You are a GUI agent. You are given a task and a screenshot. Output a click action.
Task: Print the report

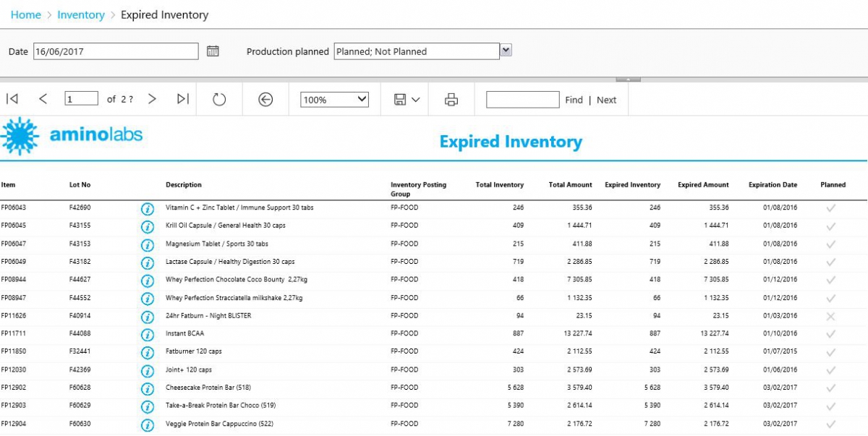tap(450, 99)
